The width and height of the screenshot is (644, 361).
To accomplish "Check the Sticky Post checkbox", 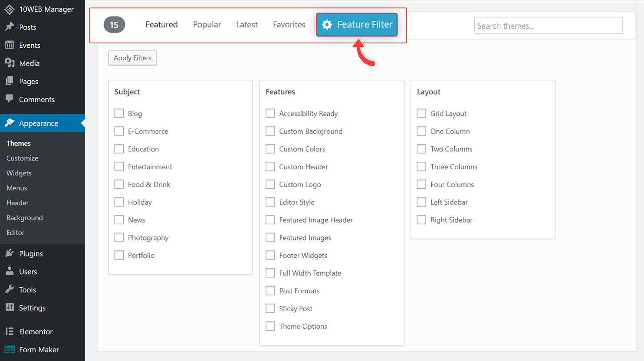I will 270,308.
